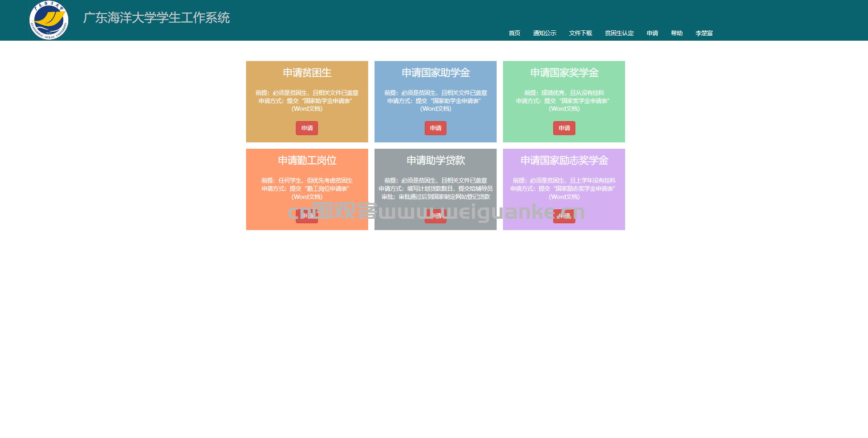This screenshot has width=868, height=438.
Task: Open 申请 in the top navigation bar
Action: coord(652,33)
